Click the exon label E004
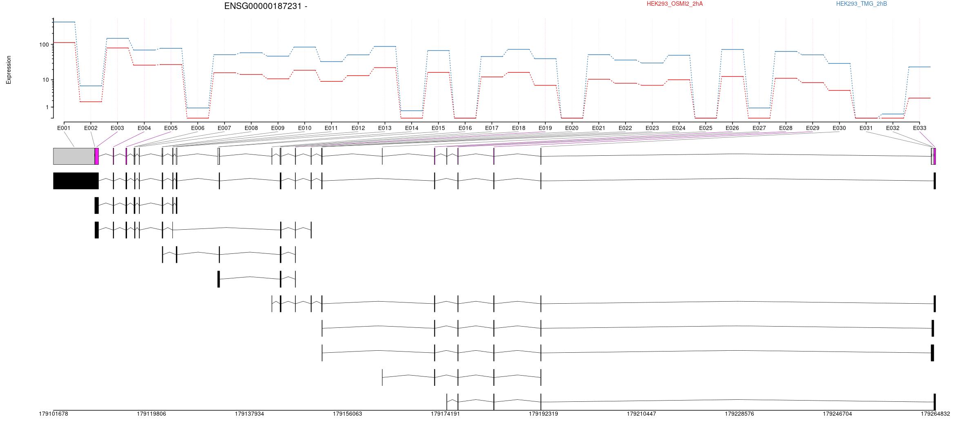The width and height of the screenshot is (980, 421). [144, 128]
